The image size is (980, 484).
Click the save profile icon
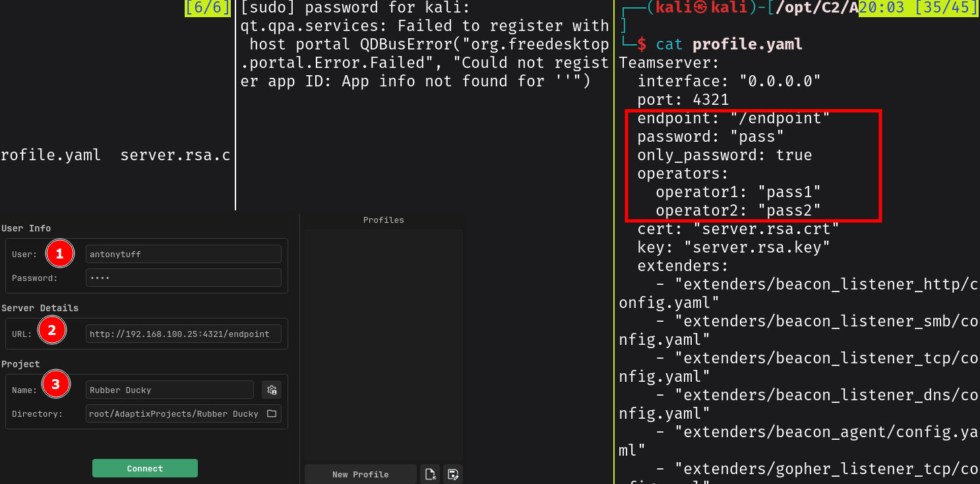tap(452, 474)
